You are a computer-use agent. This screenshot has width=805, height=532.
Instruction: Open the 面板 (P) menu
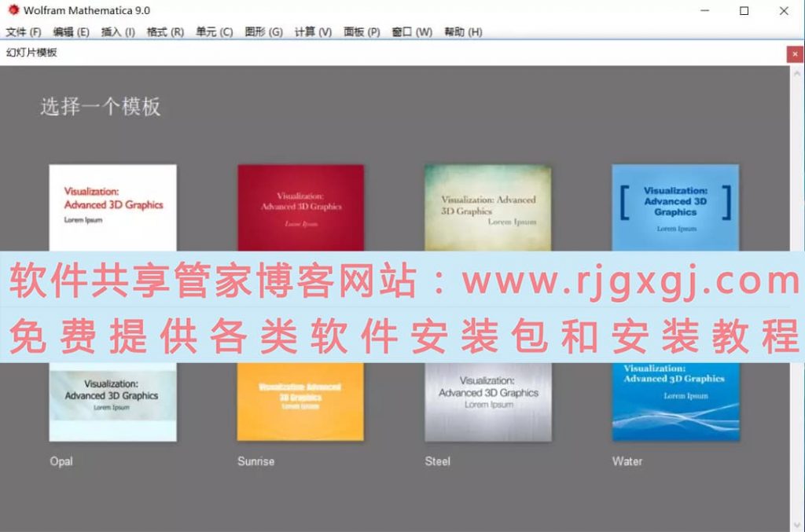362,31
